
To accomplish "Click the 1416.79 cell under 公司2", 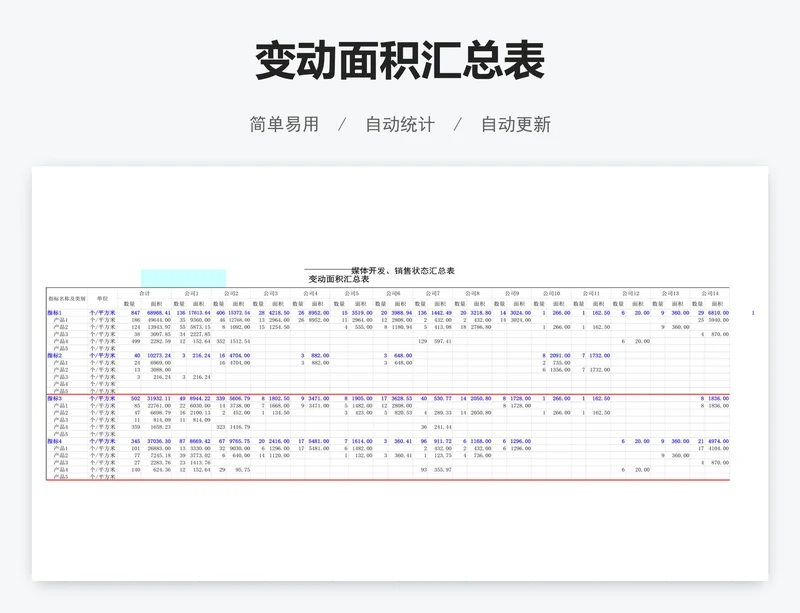I will (240, 427).
